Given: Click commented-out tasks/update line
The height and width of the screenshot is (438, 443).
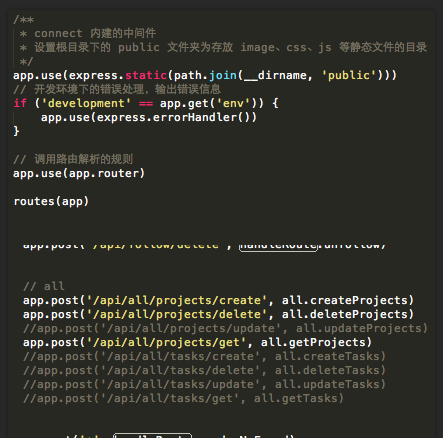Looking at the screenshot, I should click(204, 384).
